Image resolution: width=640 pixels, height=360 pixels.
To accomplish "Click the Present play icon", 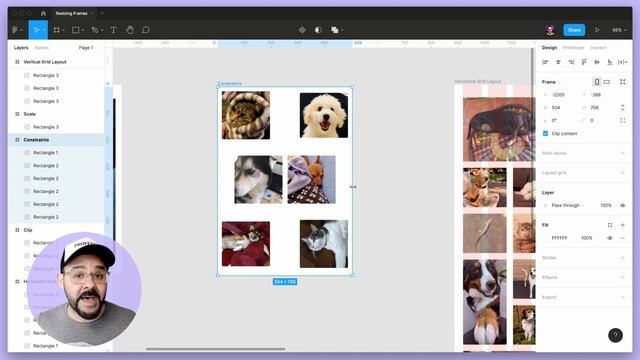I will coord(597,30).
